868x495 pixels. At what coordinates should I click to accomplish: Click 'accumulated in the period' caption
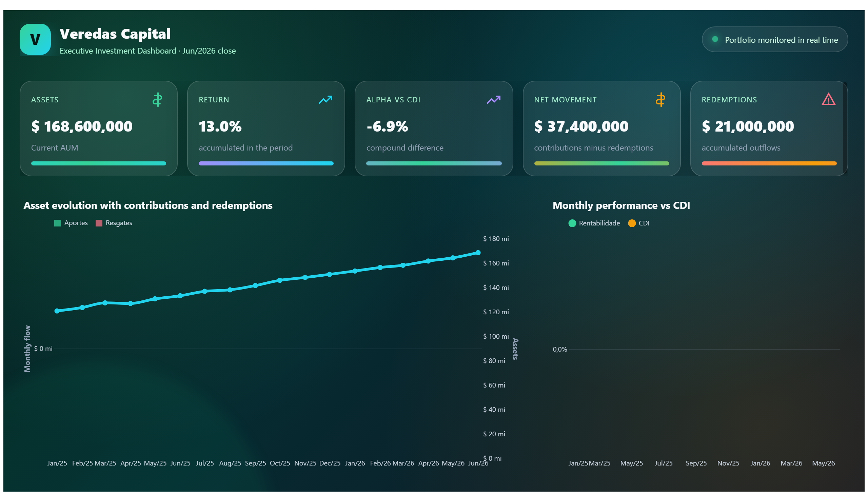click(x=245, y=147)
